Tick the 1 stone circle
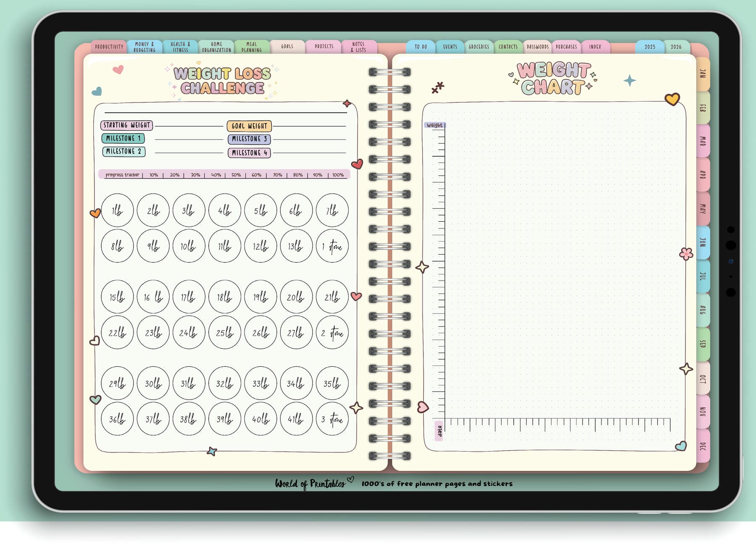 [332, 246]
